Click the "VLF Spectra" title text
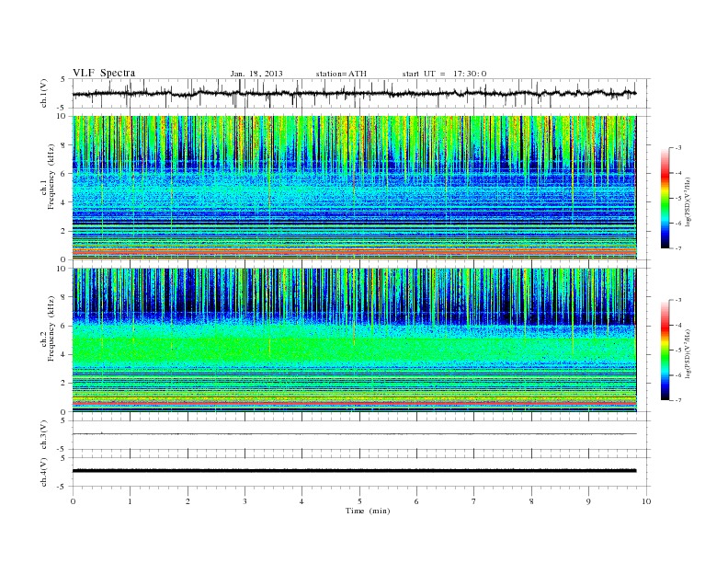The width and height of the screenshot is (728, 563). coord(104,73)
